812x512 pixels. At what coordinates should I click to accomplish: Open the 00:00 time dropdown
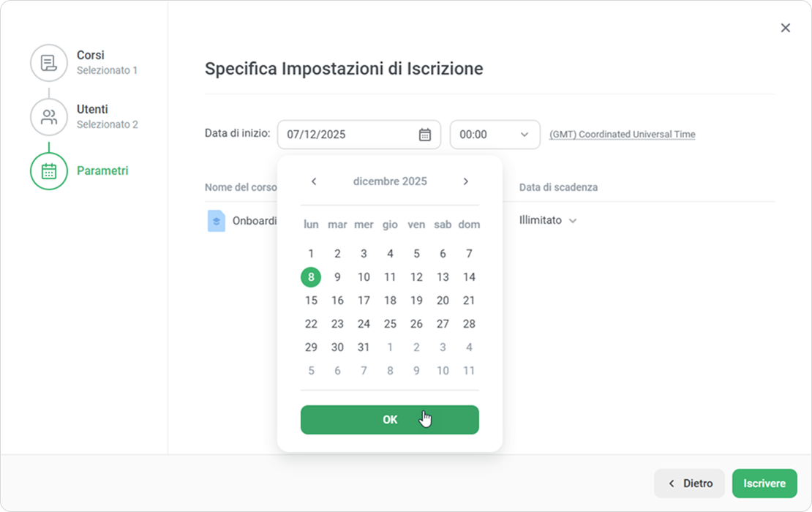pos(495,135)
